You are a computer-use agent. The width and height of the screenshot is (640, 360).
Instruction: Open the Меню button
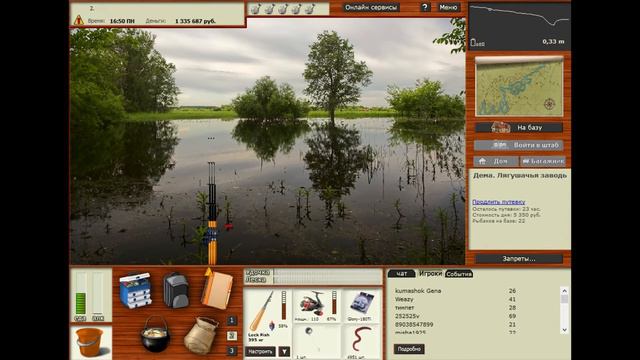(448, 7)
